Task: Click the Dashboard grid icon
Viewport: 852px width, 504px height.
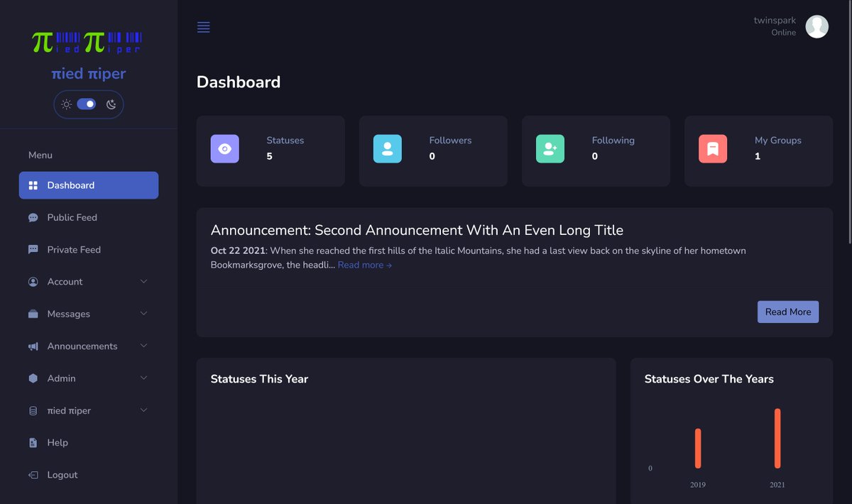Action: 33,185
